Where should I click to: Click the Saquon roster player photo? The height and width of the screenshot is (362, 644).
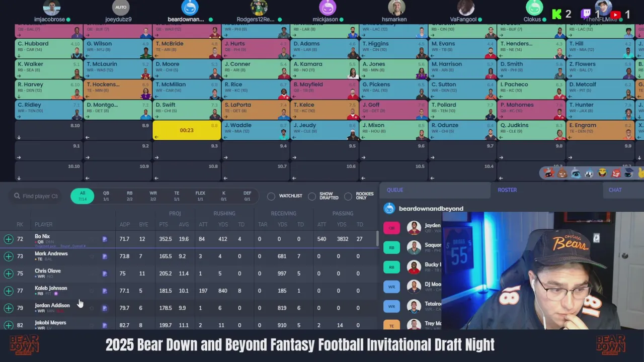[414, 247]
